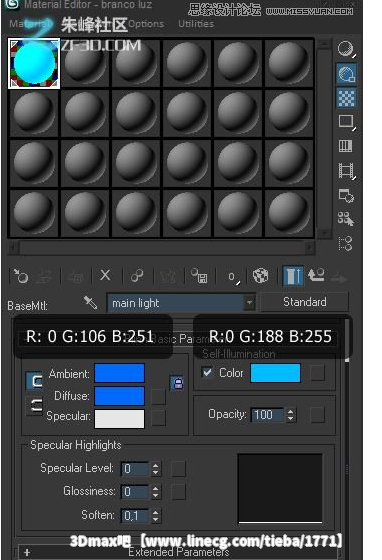Click the Make Material Copy icon
This screenshot has width=382, height=560.
(137, 275)
